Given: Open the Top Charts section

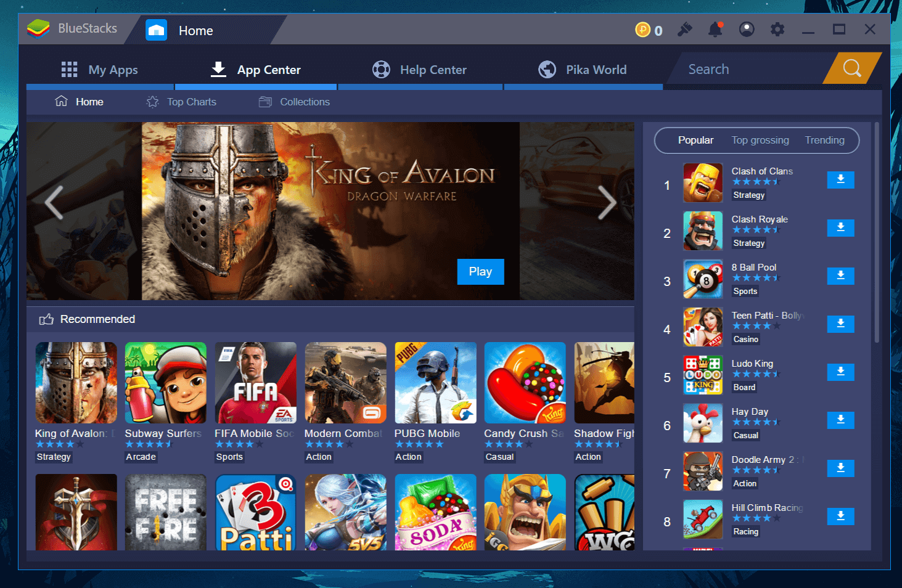Looking at the screenshot, I should pyautogui.click(x=181, y=102).
